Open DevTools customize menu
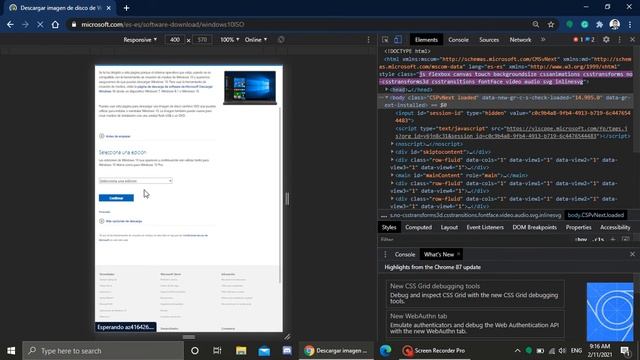 pos(620,40)
